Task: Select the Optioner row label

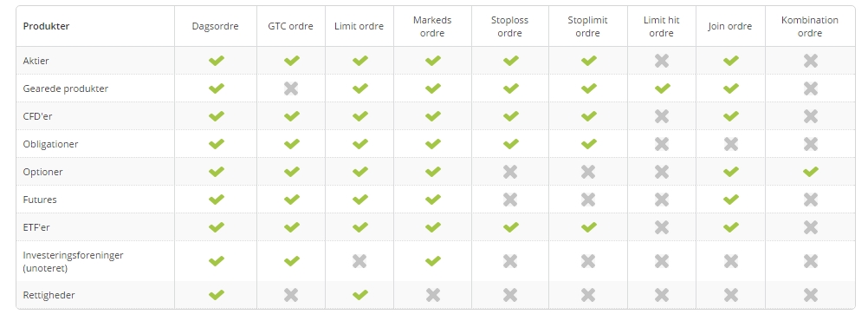Action: pos(42,172)
